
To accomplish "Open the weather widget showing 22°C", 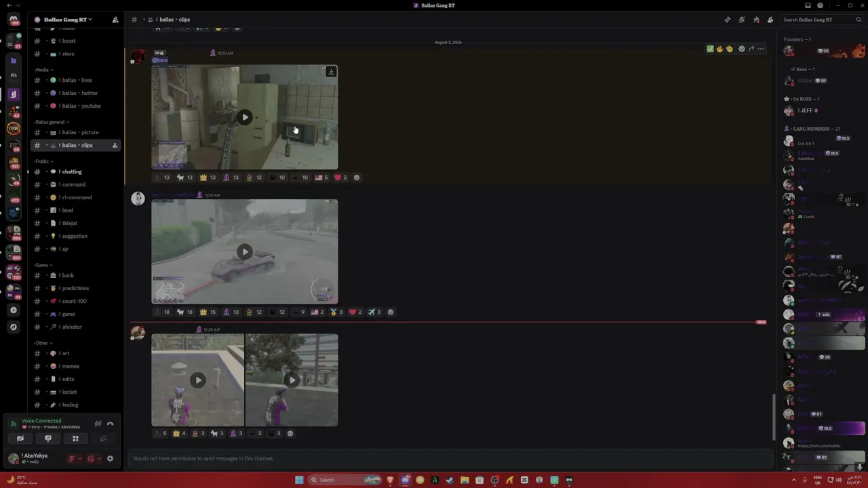I will [x=22, y=480].
